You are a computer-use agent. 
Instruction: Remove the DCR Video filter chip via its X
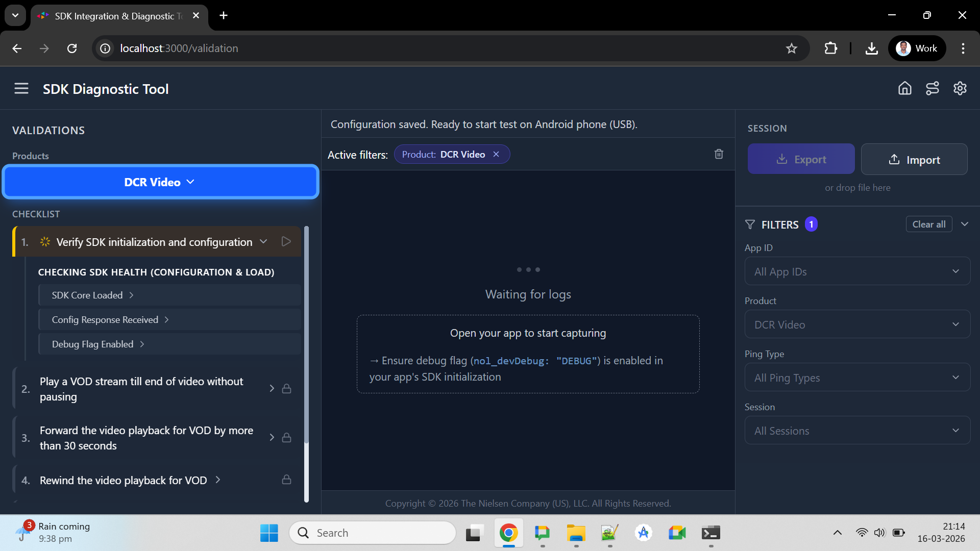tap(496, 154)
